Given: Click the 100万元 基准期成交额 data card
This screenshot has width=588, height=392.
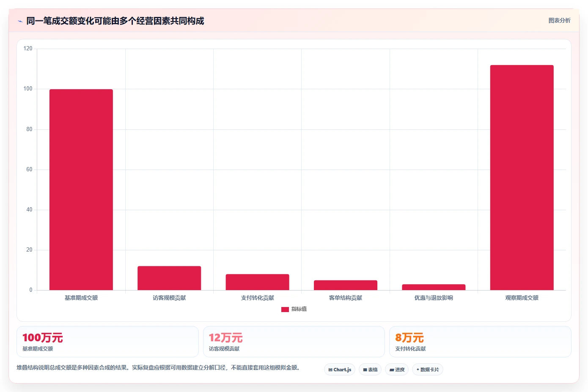Looking at the screenshot, I should [x=107, y=342].
